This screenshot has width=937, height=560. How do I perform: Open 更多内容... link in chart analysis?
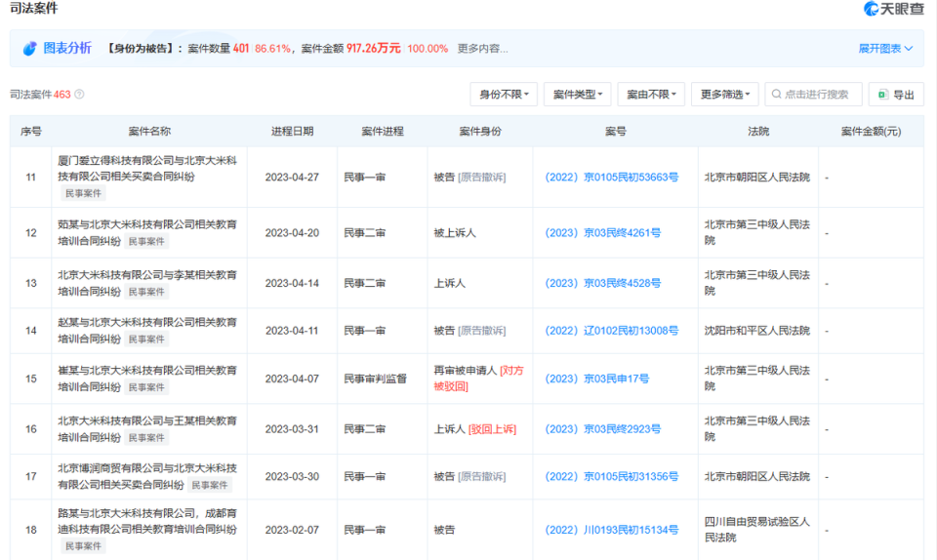[x=482, y=49]
